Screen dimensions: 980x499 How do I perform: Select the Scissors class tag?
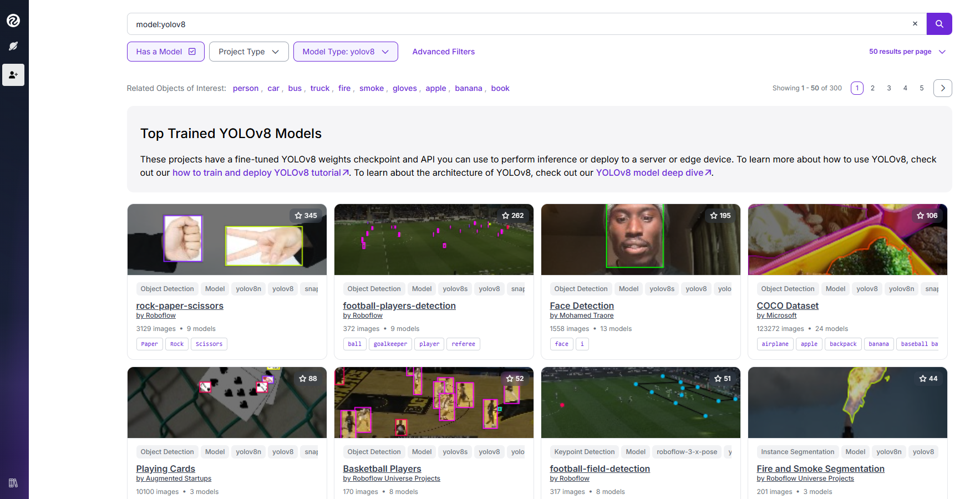[x=209, y=344]
